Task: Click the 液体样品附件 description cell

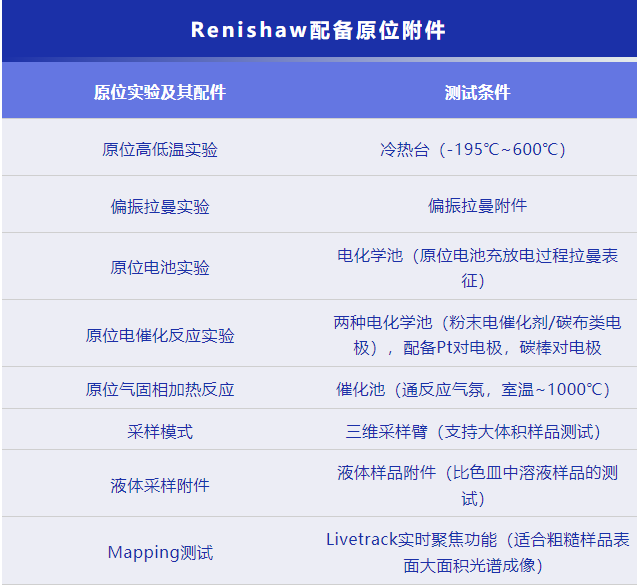Action: pos(477,484)
